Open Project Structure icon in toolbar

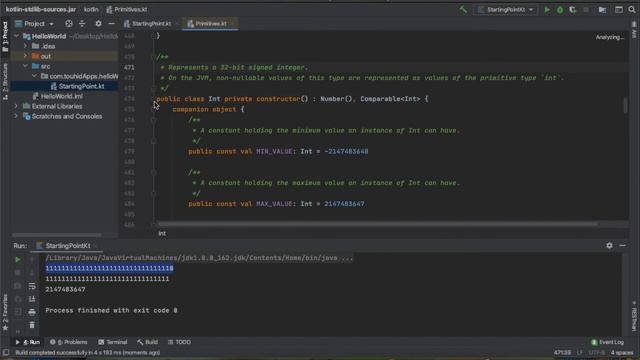[602, 9]
